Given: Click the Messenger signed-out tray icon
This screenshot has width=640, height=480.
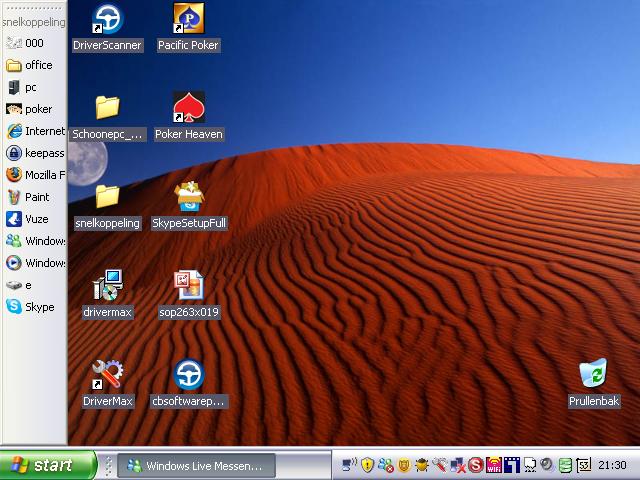Looking at the screenshot, I should pyautogui.click(x=385, y=464).
